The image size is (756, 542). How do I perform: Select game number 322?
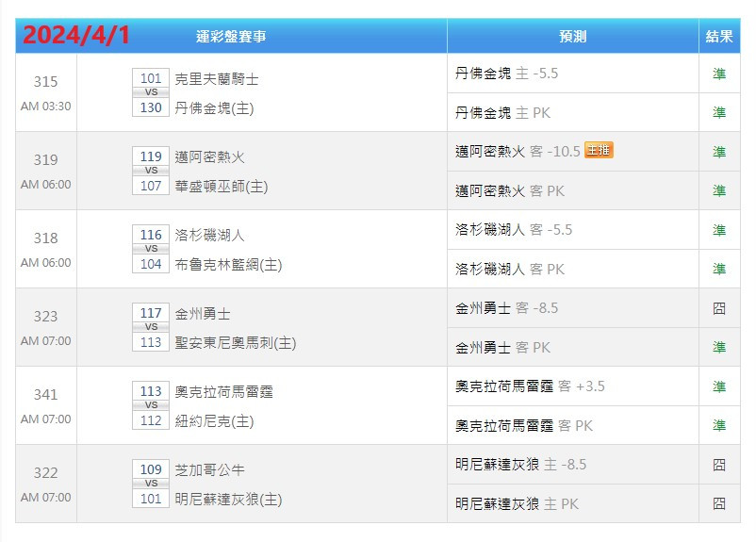tap(46, 472)
